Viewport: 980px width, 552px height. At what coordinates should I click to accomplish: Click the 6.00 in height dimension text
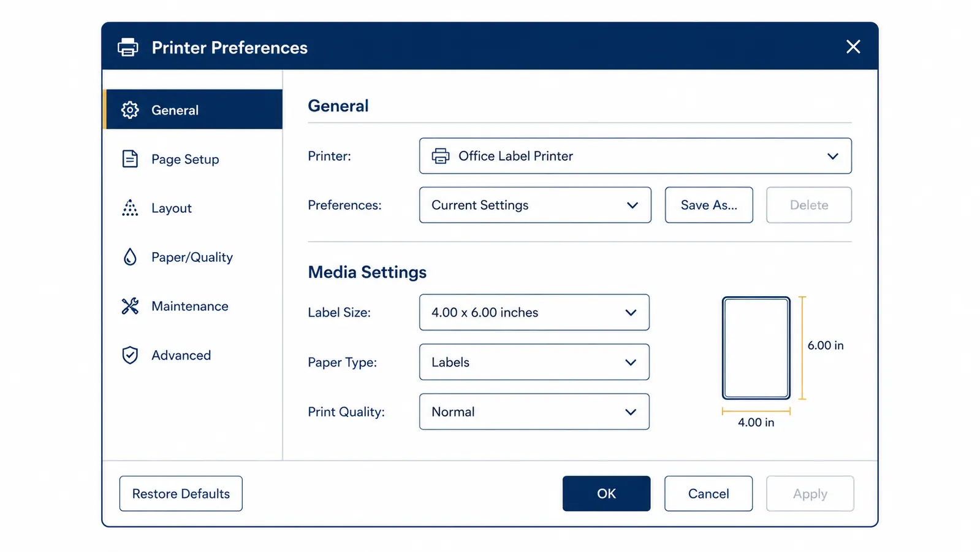826,345
